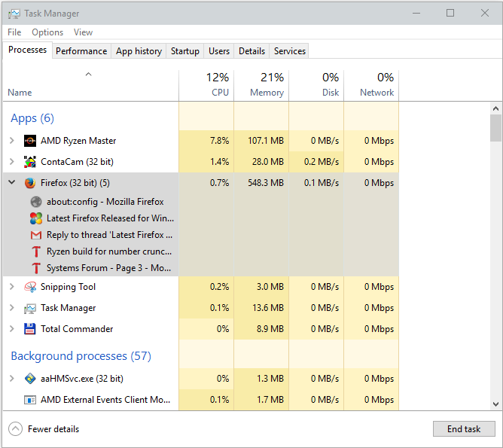Click the 28.0 MB ContaCam memory cell

tap(261, 162)
